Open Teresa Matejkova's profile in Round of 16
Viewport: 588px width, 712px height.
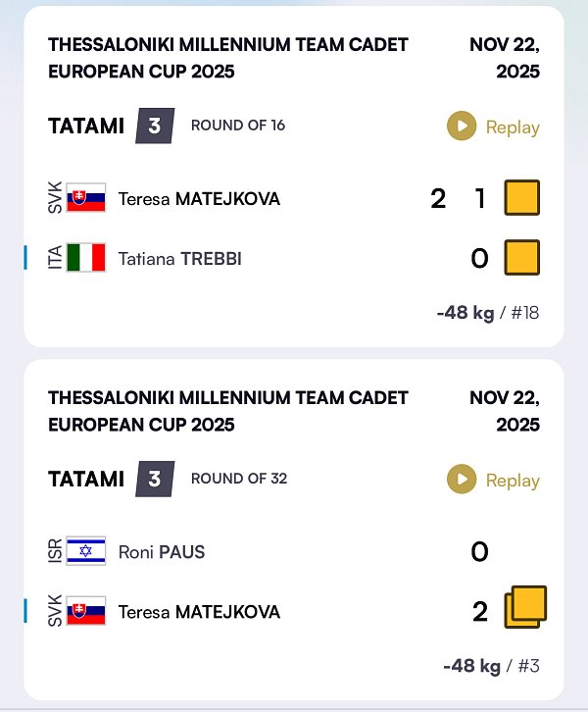(199, 199)
